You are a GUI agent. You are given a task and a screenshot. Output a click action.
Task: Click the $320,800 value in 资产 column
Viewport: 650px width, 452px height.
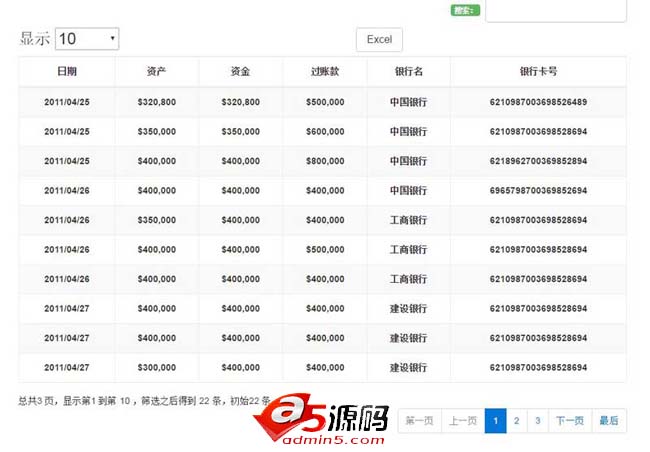click(157, 102)
